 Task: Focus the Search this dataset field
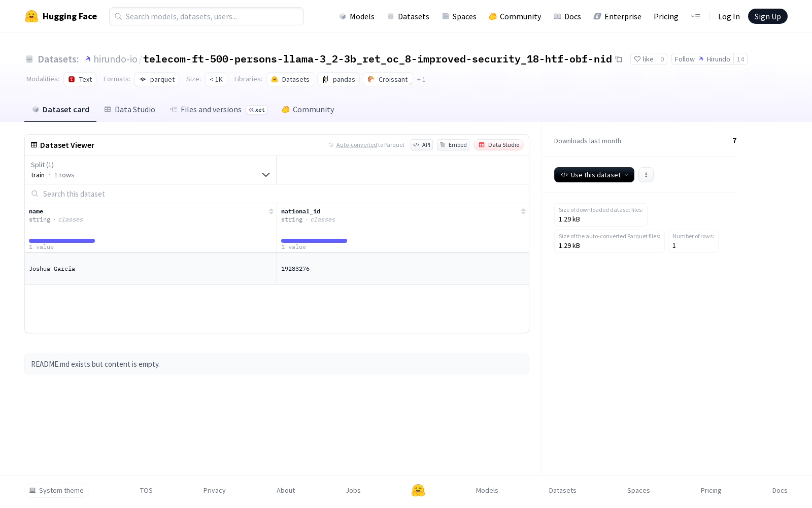(277, 194)
